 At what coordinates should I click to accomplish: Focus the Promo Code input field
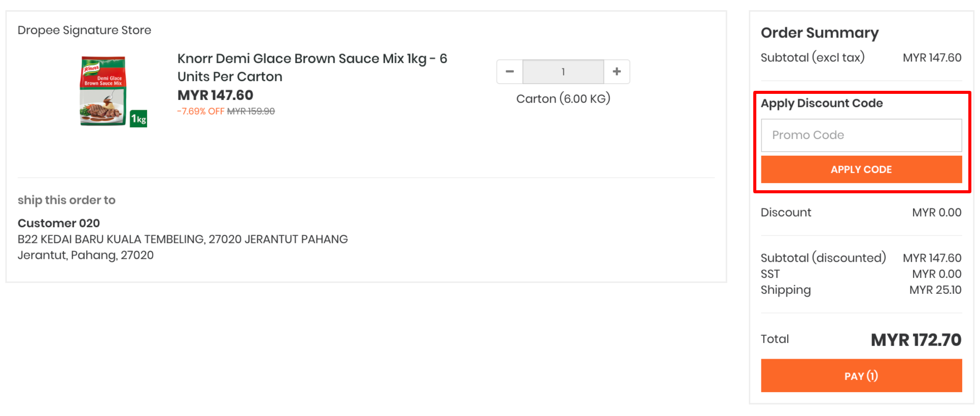(861, 135)
